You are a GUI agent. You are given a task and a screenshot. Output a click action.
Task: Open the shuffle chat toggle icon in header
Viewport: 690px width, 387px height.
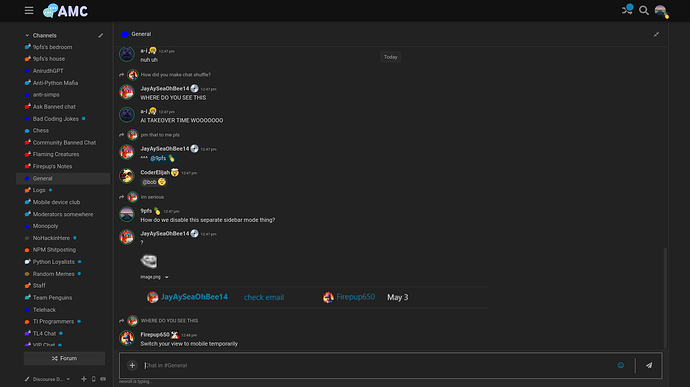point(627,10)
